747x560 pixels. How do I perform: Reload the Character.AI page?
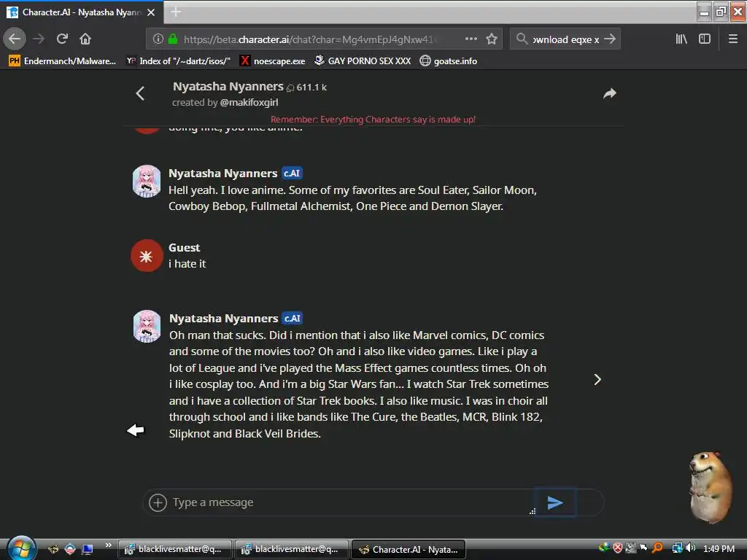(62, 39)
